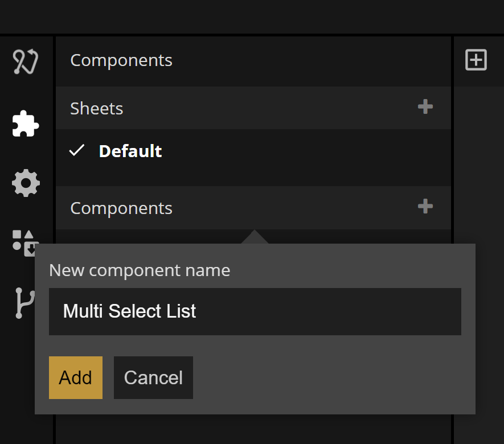The height and width of the screenshot is (444, 504).
Task: Click the Noodl logo icon
Action: click(x=26, y=62)
